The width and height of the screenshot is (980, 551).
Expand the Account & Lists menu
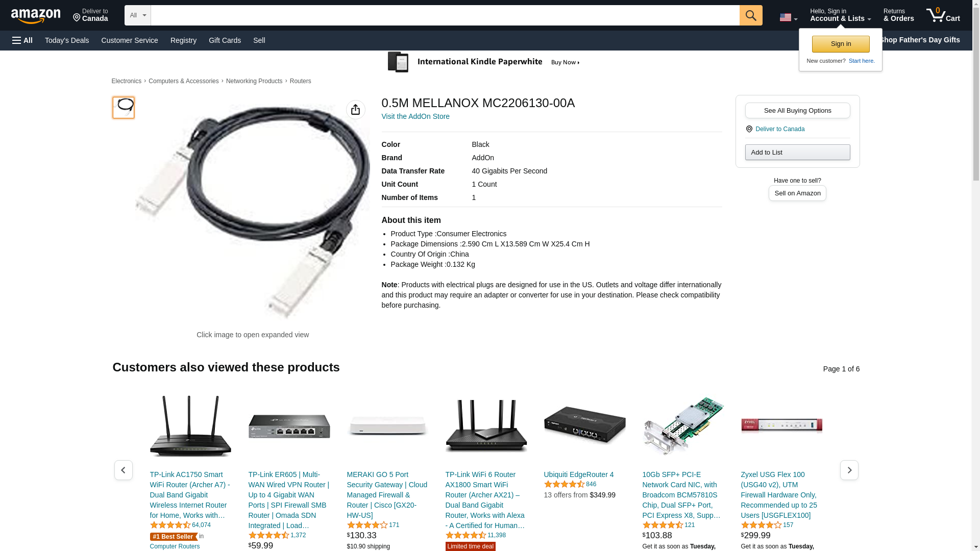pos(840,15)
